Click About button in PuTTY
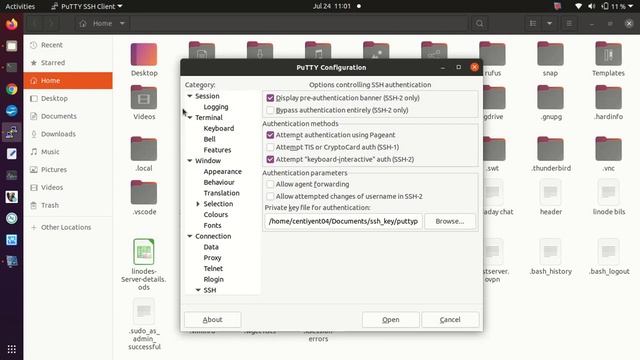640x360 pixels. pos(213,320)
